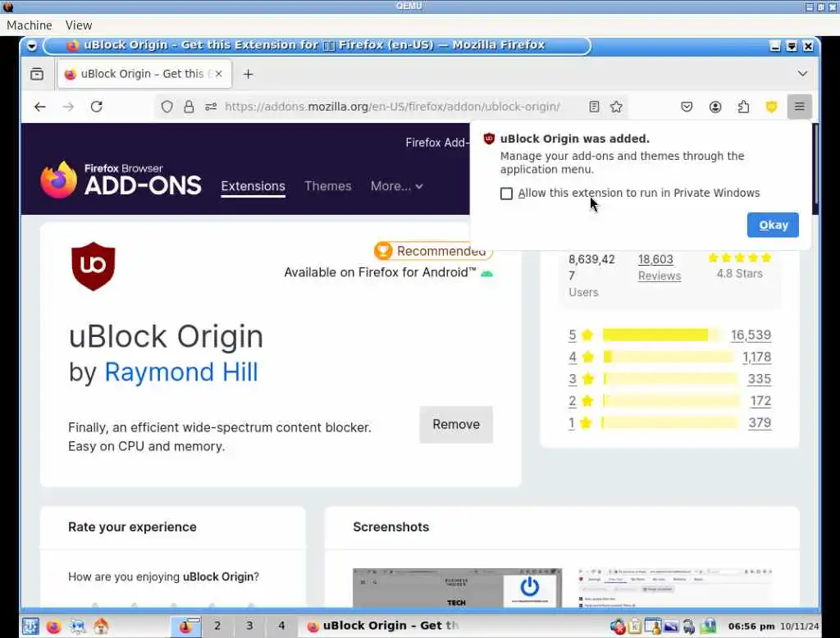This screenshot has width=840, height=638.
Task: Click the back navigation arrow
Action: [x=40, y=107]
